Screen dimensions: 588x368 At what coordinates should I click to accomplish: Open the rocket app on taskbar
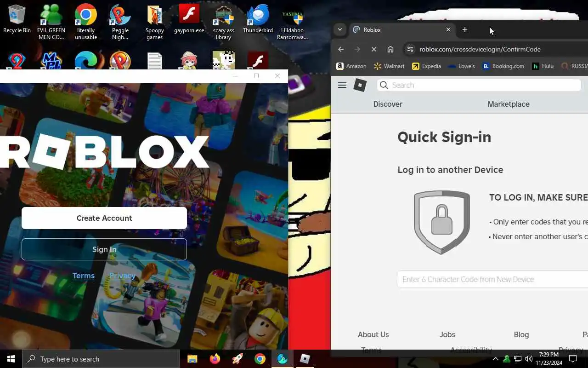pos(237,359)
